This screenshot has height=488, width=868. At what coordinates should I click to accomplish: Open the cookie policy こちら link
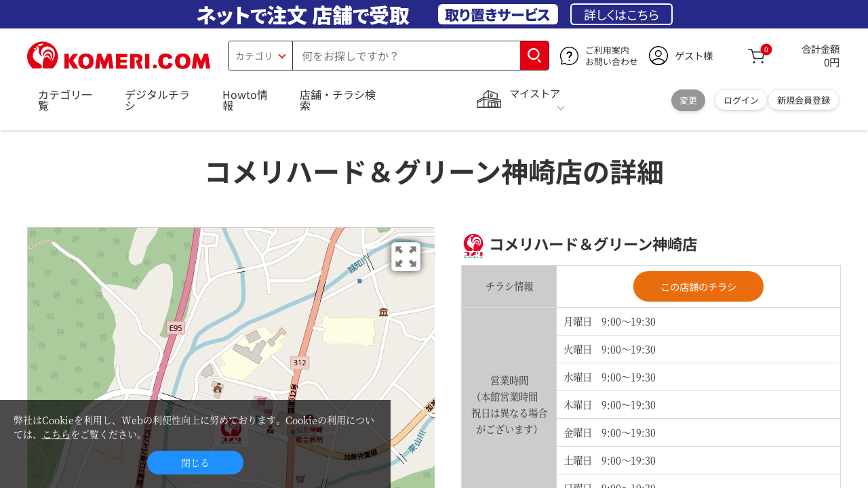(x=56, y=434)
